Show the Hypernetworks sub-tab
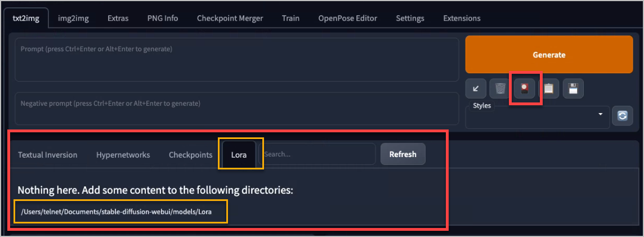The width and height of the screenshot is (644, 237). click(123, 155)
